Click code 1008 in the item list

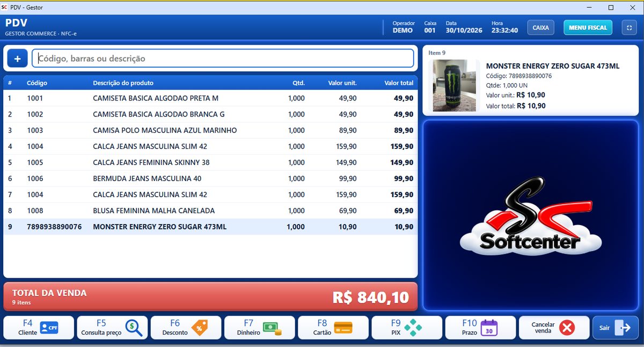tap(35, 211)
